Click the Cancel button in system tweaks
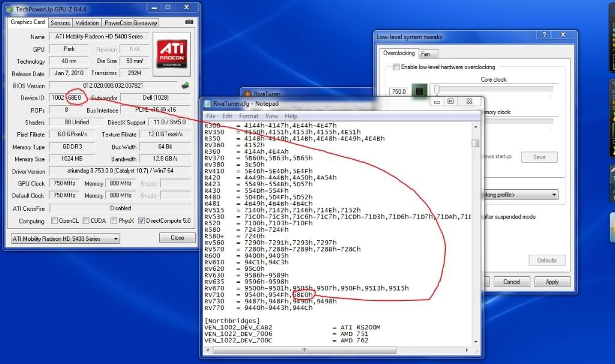 pyautogui.click(x=512, y=282)
